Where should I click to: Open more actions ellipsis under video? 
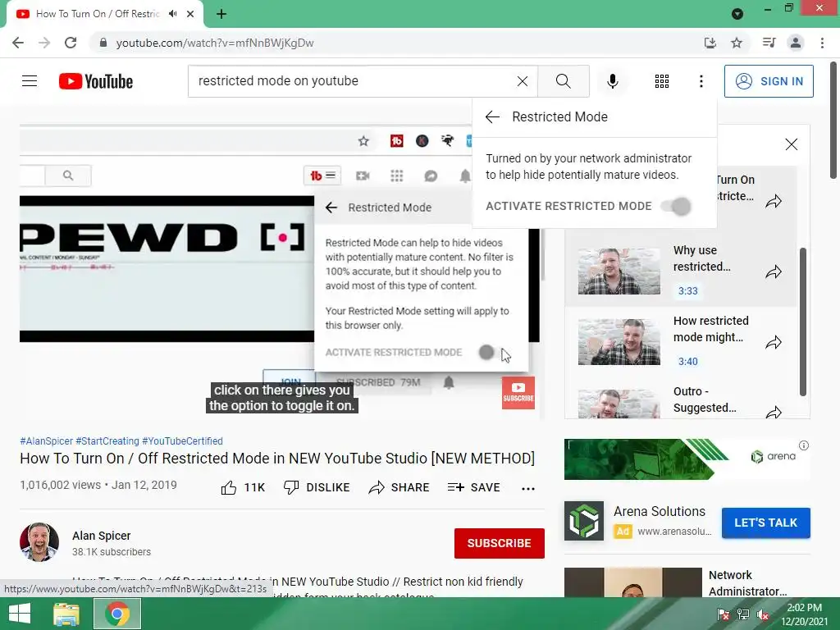[528, 489]
